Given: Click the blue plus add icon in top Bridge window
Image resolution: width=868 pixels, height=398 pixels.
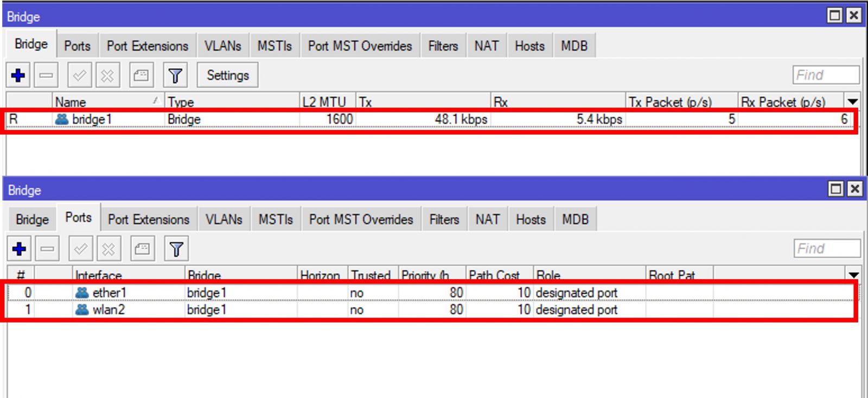Looking at the screenshot, I should coord(18,75).
